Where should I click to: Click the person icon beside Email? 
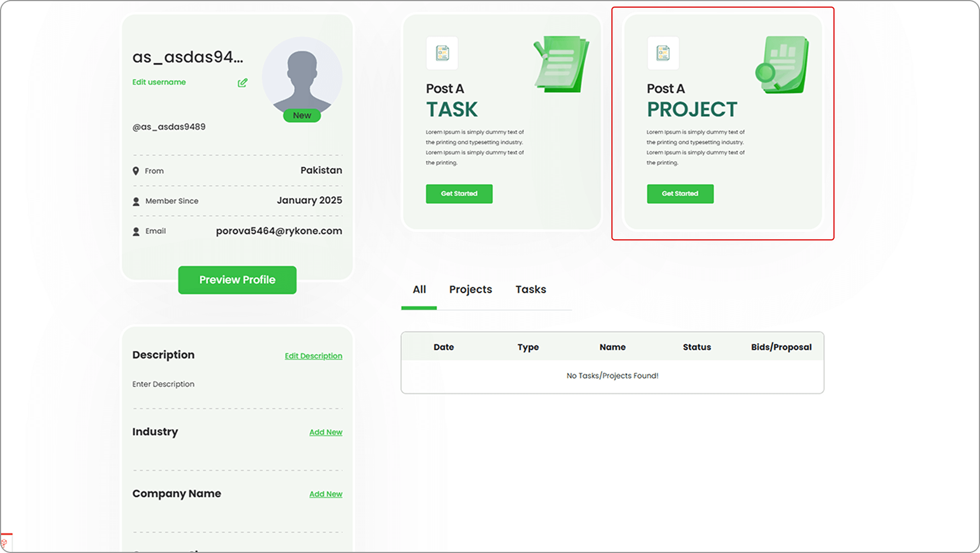pyautogui.click(x=136, y=231)
